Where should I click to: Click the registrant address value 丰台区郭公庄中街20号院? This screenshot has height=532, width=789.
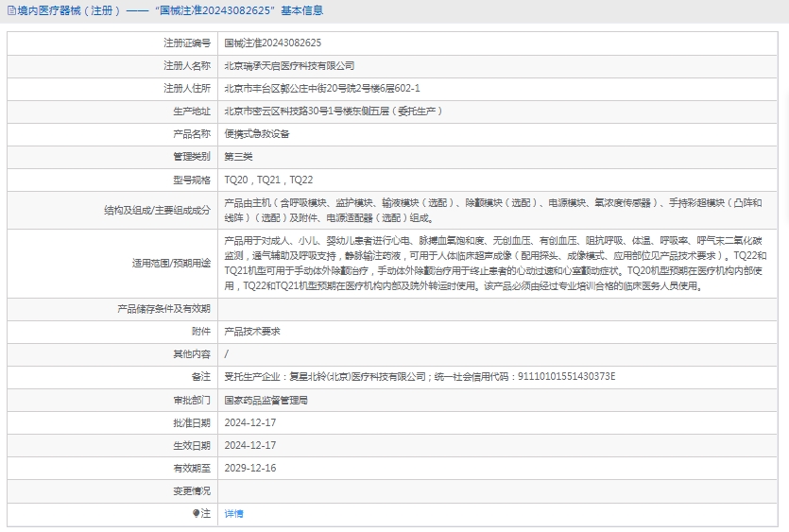point(321,89)
